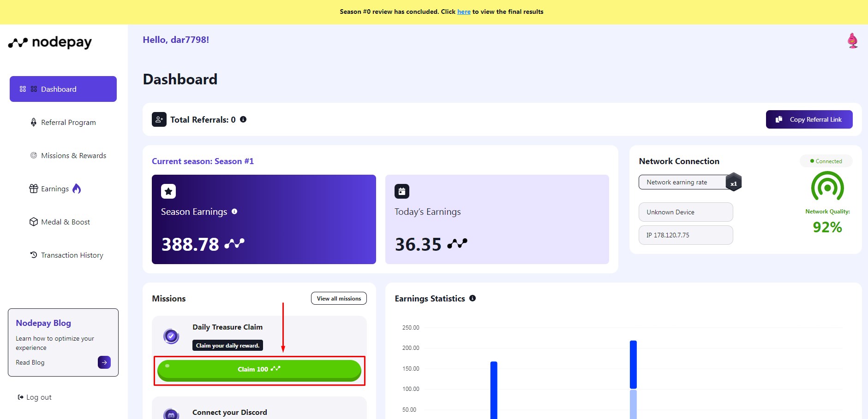Viewport: 868px width, 419px height.
Task: Click the cube icon beside Medal & Boost
Action: coord(34,222)
